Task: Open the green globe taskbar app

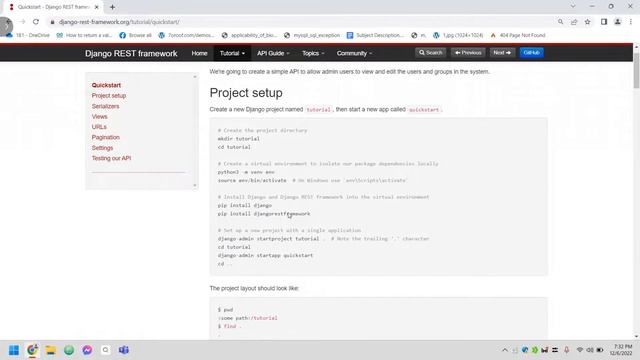Action: [69, 350]
